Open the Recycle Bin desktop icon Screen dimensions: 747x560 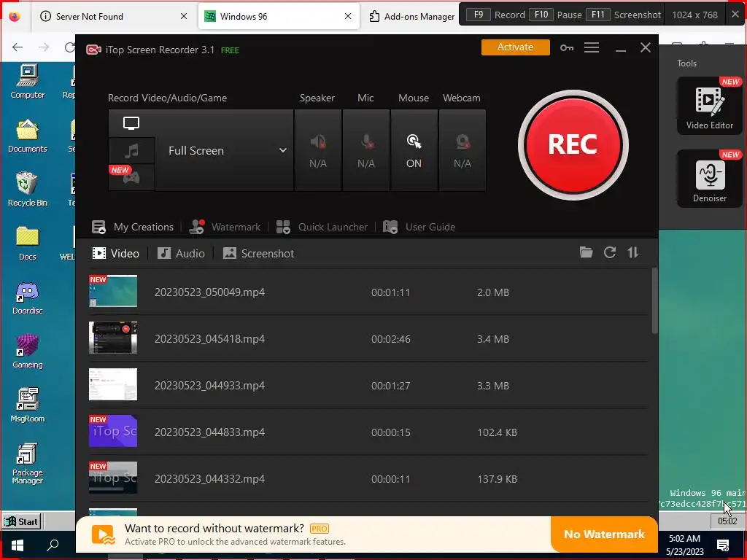tap(28, 190)
